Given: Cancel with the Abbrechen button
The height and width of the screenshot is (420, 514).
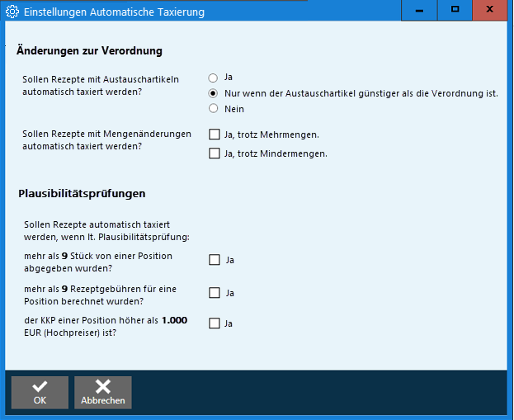Looking at the screenshot, I should (x=103, y=393).
